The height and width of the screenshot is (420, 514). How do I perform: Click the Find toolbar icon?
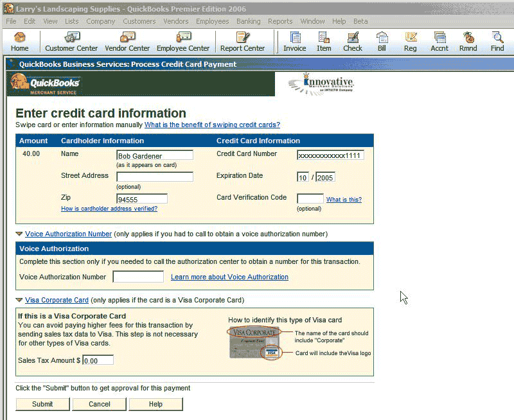tap(497, 42)
